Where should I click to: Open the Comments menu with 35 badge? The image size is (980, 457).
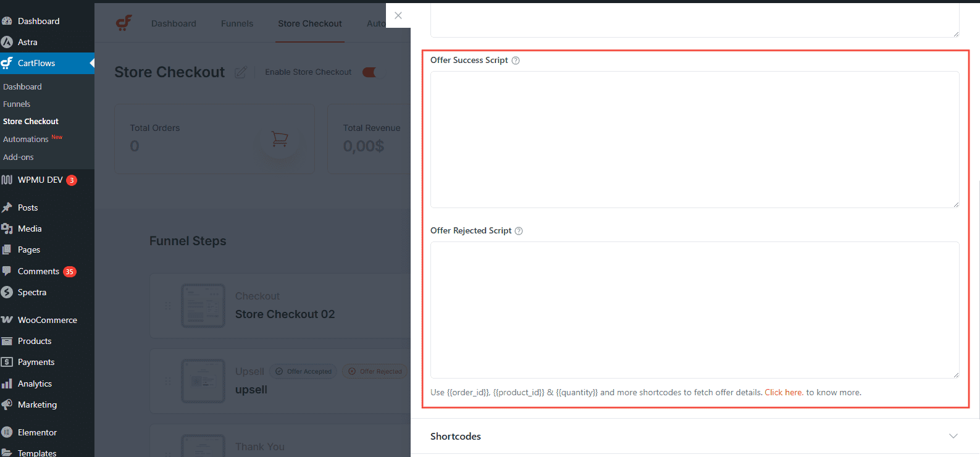(x=47, y=271)
